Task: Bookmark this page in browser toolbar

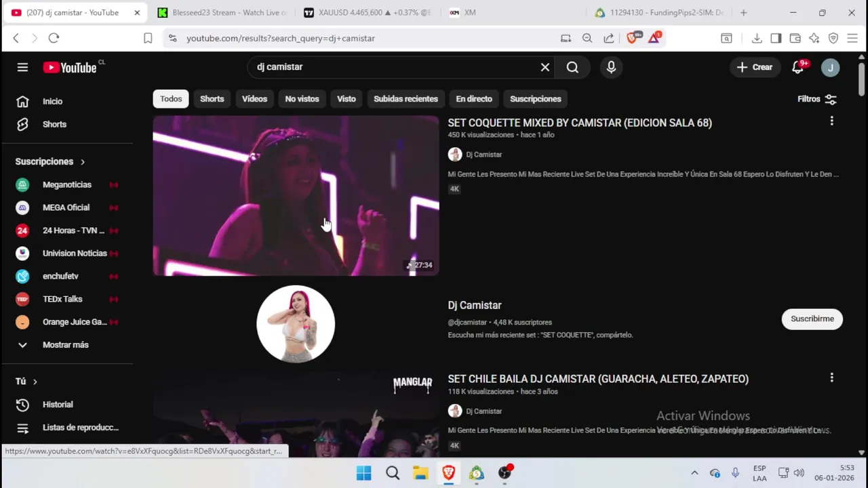Action: click(148, 38)
